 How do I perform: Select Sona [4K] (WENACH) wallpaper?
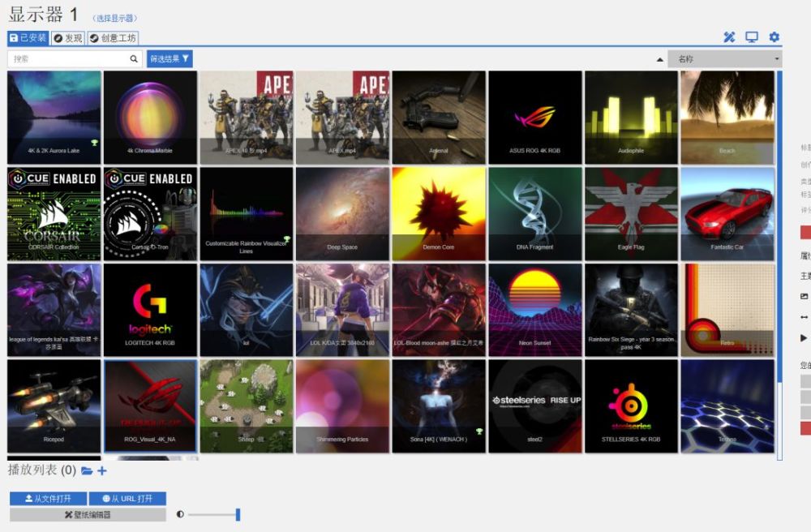click(439, 405)
